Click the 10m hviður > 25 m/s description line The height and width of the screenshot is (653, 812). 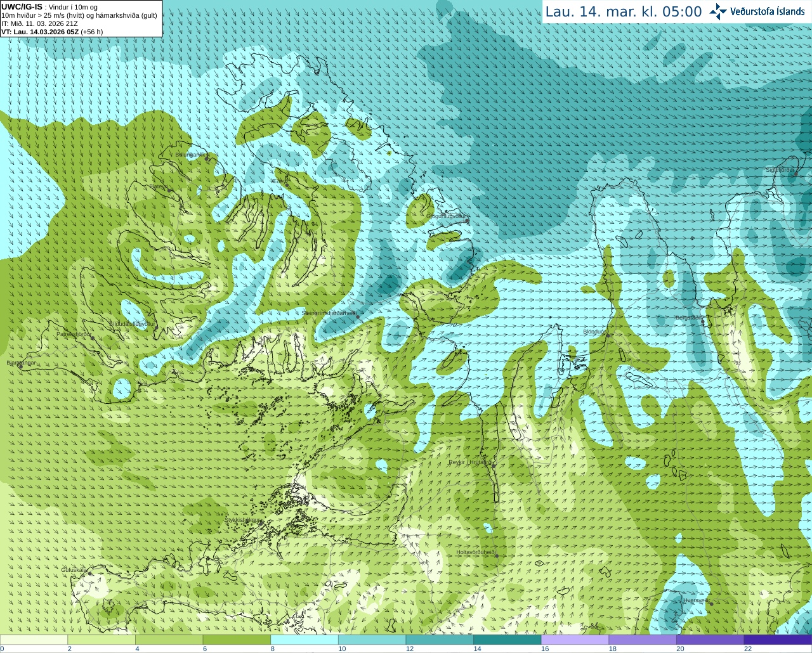(79, 15)
